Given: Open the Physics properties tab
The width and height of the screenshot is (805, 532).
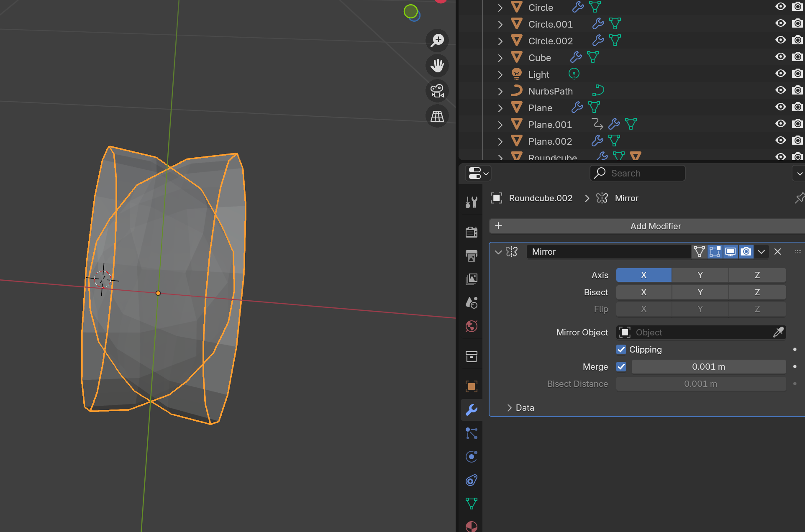Looking at the screenshot, I should (x=472, y=457).
